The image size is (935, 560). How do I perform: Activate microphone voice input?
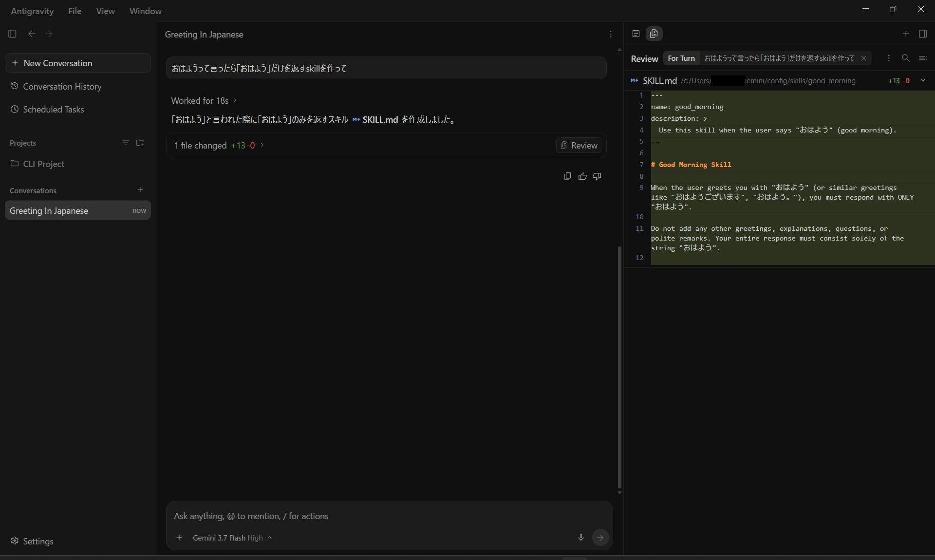[580, 538]
